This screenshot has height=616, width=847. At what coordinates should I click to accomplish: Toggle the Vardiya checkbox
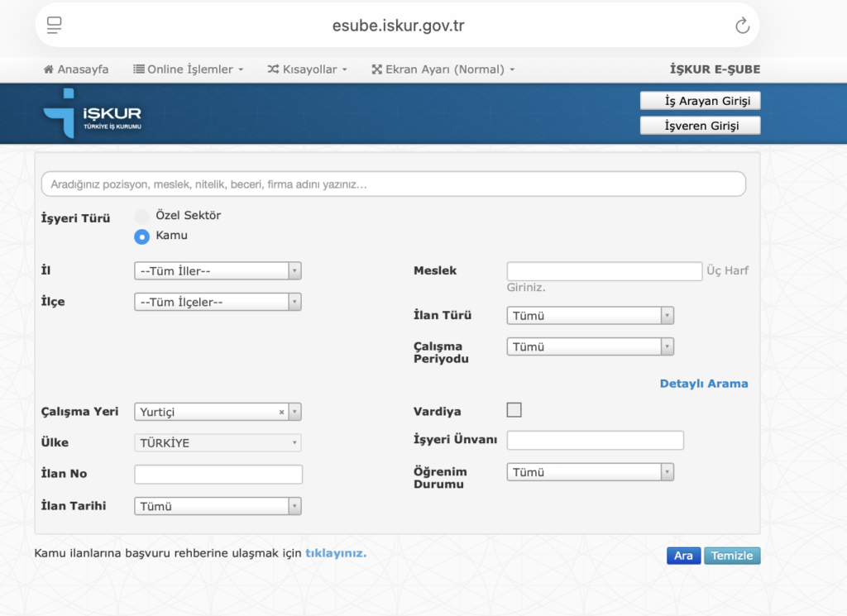pos(514,410)
